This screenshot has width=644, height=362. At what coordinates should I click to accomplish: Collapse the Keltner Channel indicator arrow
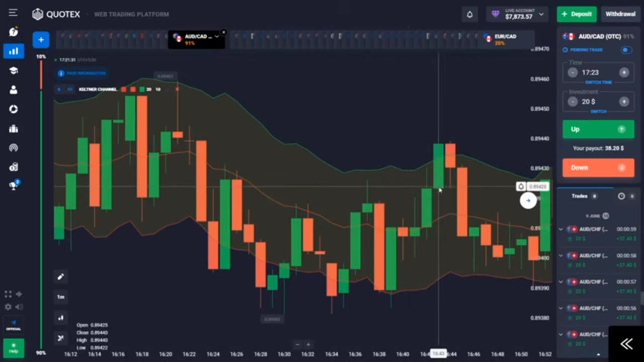point(58,89)
